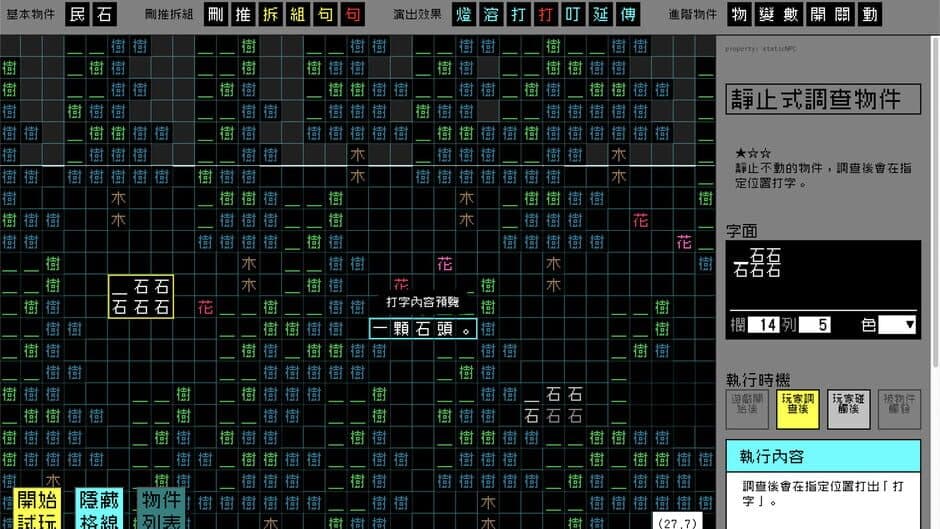Select the 民 basic object tool
The image size is (940, 529).
pyautogui.click(x=78, y=14)
